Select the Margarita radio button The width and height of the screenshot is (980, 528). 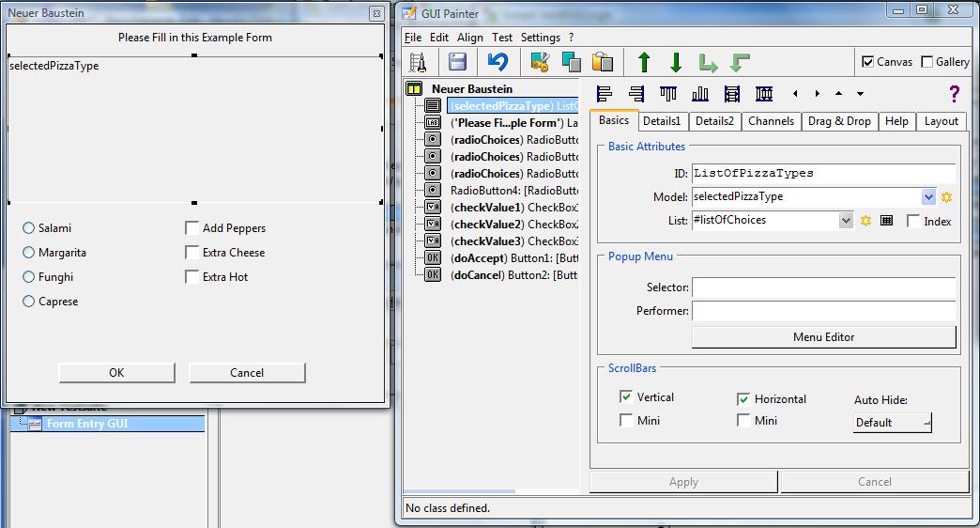pyautogui.click(x=29, y=253)
